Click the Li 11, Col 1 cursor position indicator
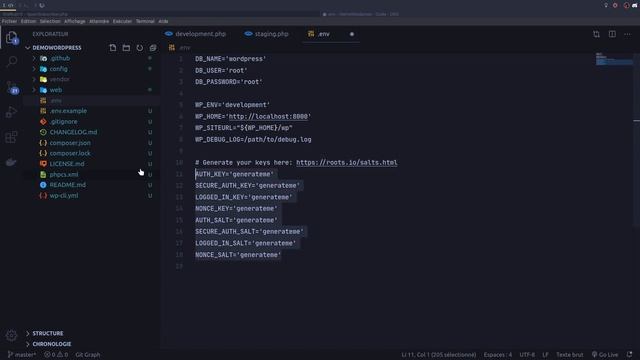The image size is (640, 360). [438, 354]
